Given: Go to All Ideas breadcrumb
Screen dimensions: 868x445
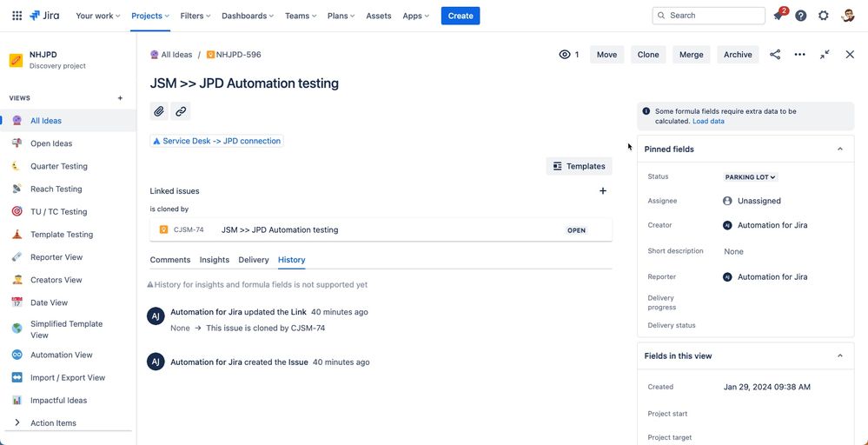Looking at the screenshot, I should (x=171, y=55).
